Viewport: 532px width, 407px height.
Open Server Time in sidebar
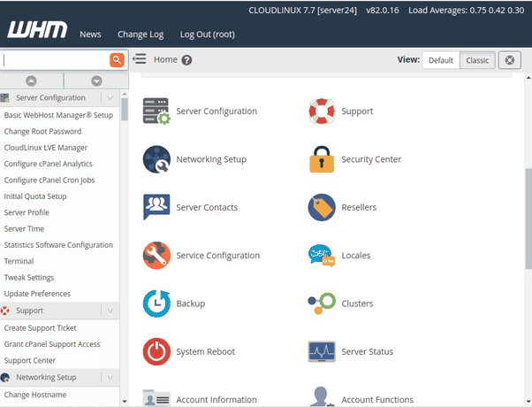[x=24, y=228]
